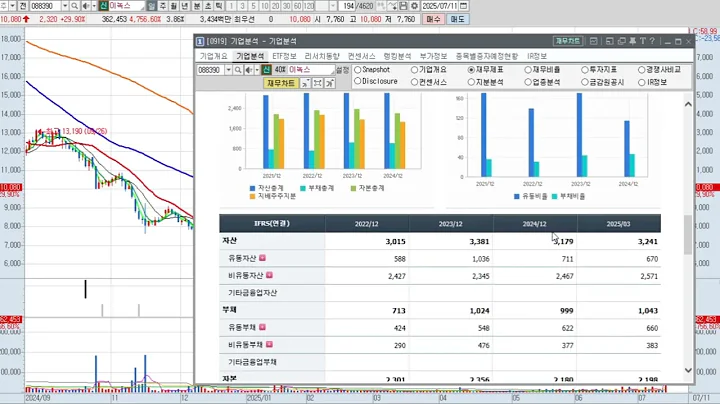This screenshot has height=404, width=720.
Task: Click the T font icon in title bar
Action: tap(642, 41)
